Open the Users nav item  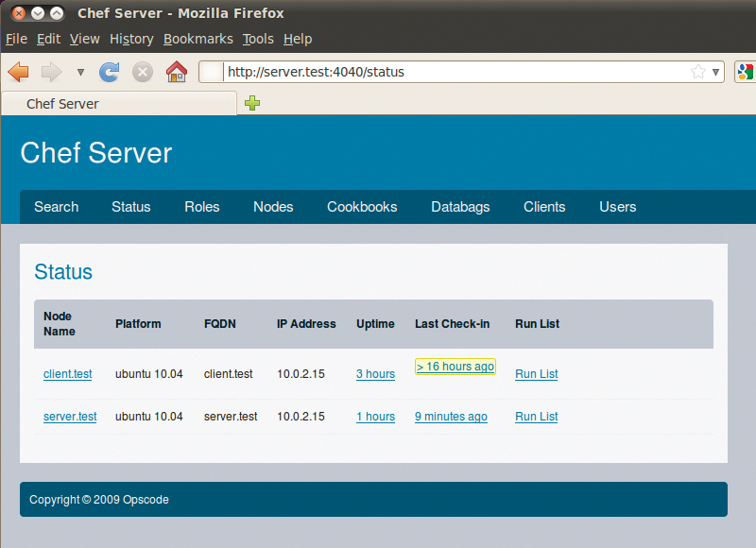tap(618, 207)
